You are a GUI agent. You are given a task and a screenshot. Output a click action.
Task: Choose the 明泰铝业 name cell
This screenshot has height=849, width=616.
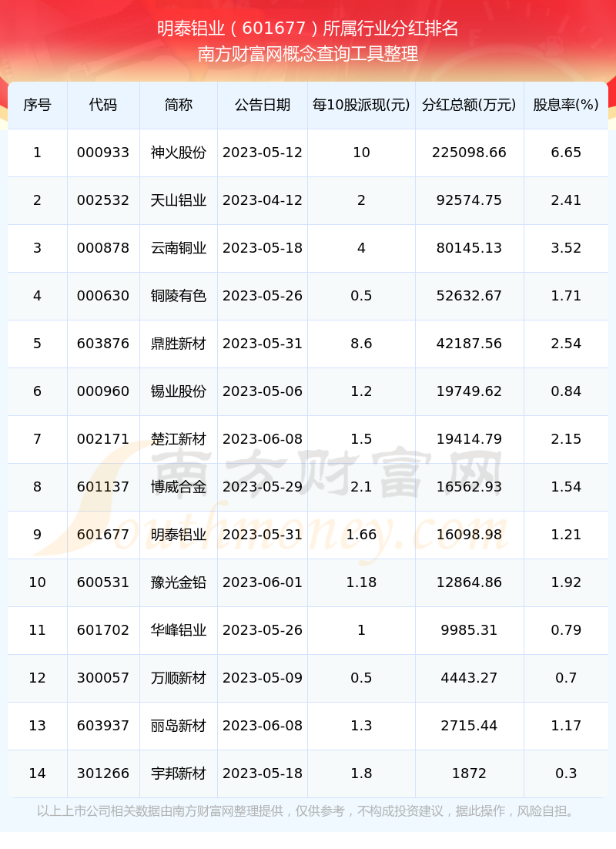[x=179, y=535]
